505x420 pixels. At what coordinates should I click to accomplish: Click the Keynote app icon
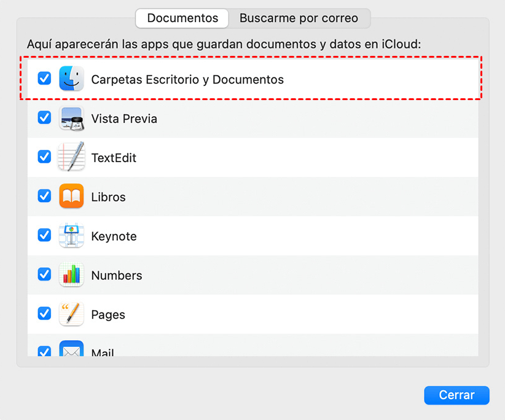pyautogui.click(x=71, y=236)
